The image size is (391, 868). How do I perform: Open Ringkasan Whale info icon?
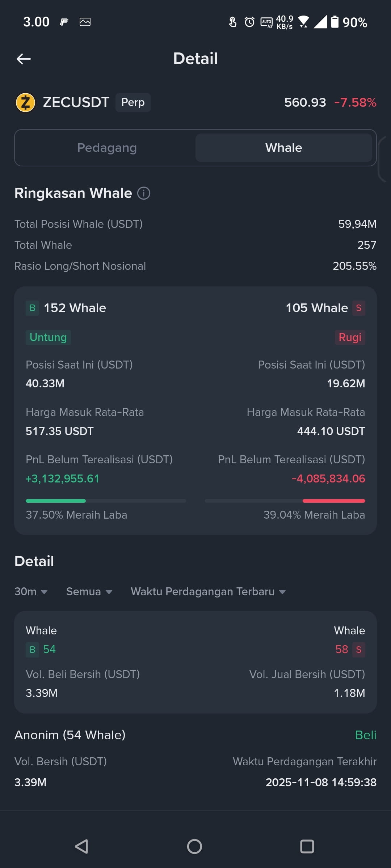point(144,193)
